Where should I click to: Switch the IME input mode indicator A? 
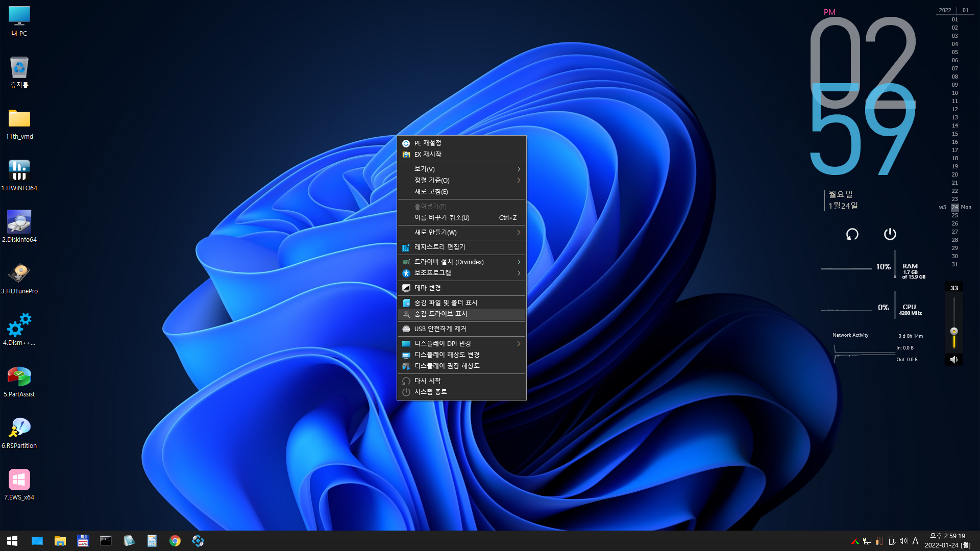click(915, 541)
